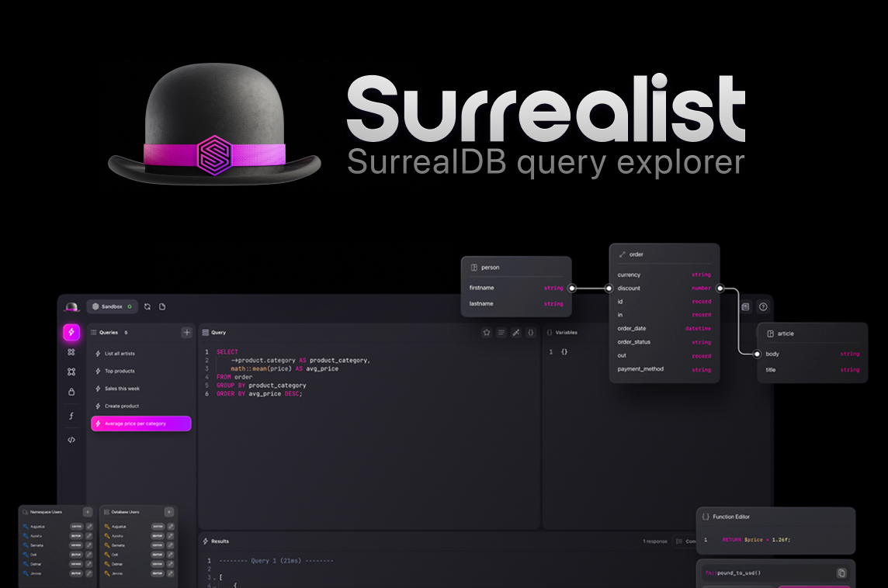Click the reconnect refresh icon
This screenshot has height=588, width=888.
point(147,306)
